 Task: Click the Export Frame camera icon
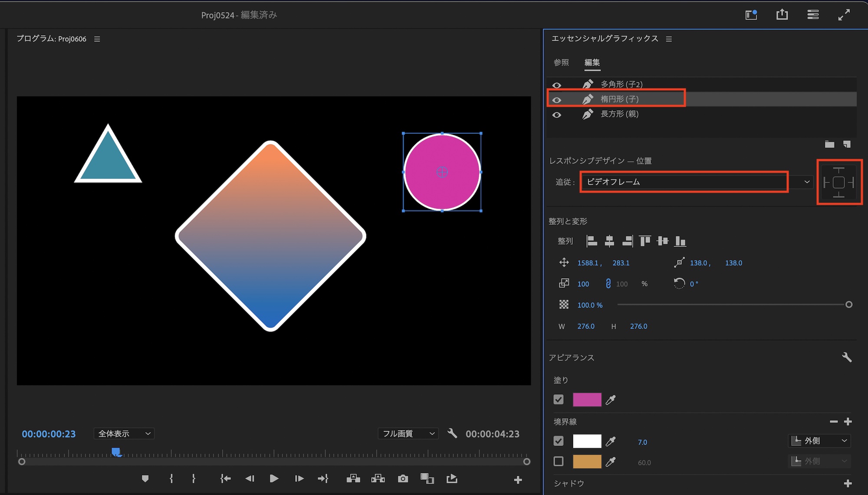click(x=403, y=479)
